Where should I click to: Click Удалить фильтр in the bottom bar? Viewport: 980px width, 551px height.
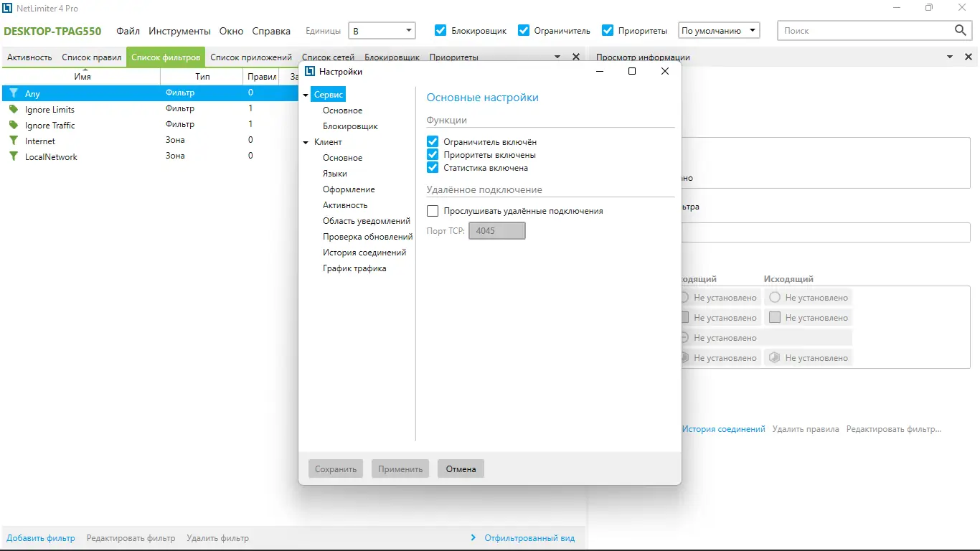point(217,538)
